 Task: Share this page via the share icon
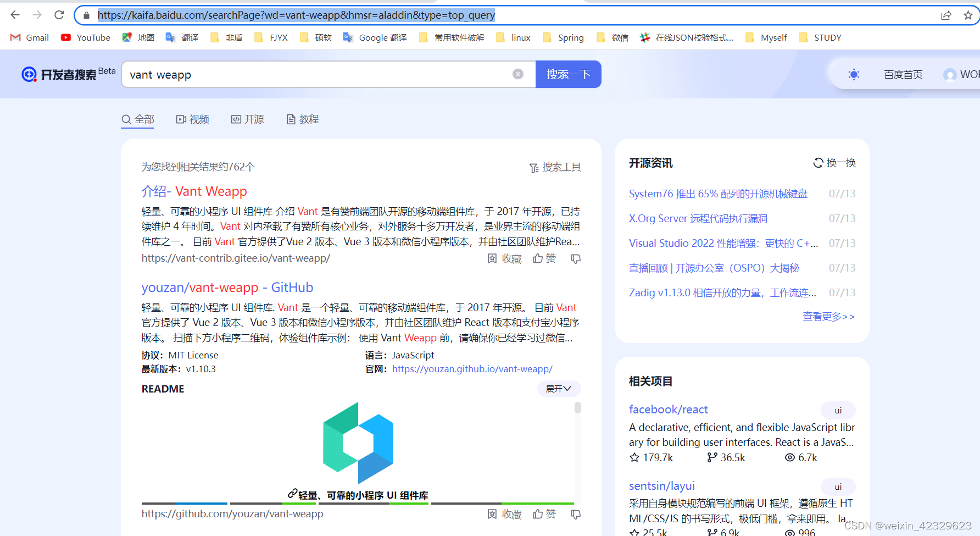point(946,15)
